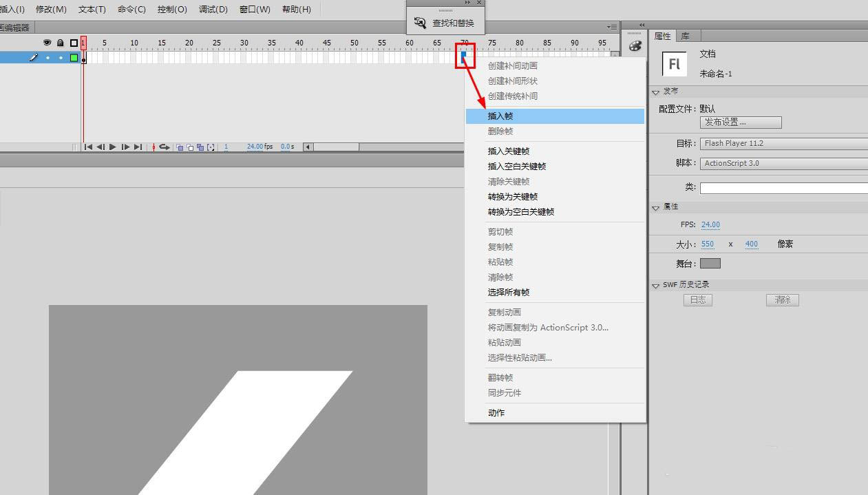Go to last frame in timeline controls
Viewport: 868px width, 495px height.
(138, 147)
